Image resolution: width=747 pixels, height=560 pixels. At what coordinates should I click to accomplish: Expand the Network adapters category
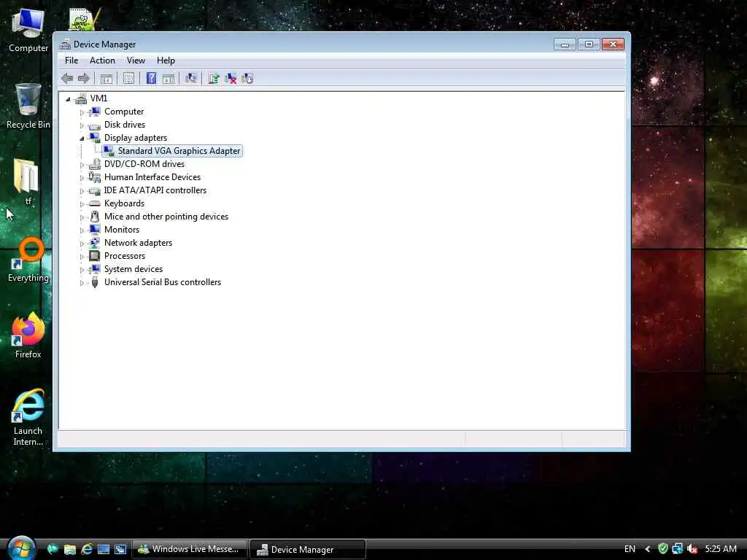coord(82,244)
